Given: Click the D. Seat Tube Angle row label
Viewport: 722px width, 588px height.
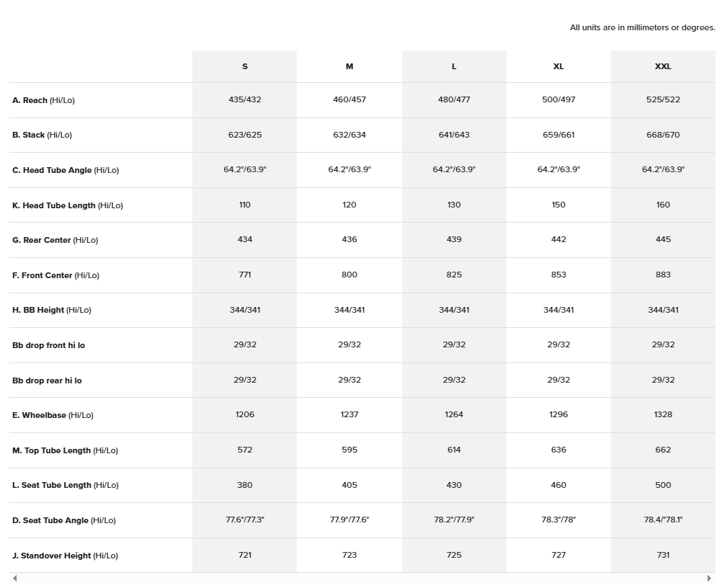Looking at the screenshot, I should pos(63,520).
